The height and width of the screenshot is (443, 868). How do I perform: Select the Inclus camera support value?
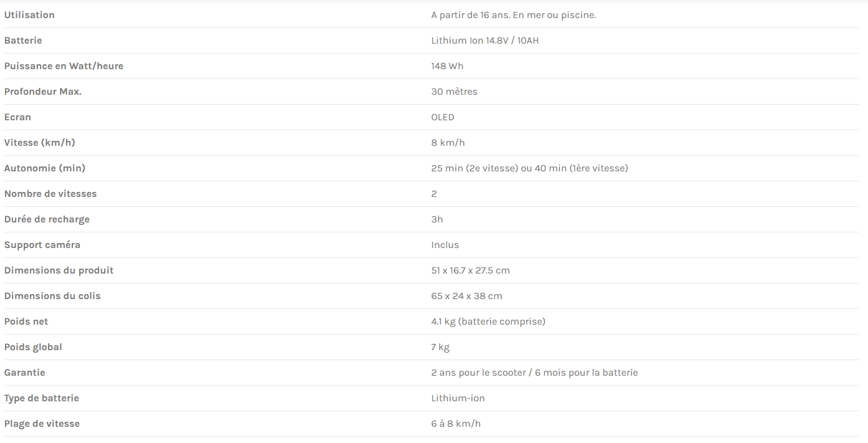tap(445, 245)
